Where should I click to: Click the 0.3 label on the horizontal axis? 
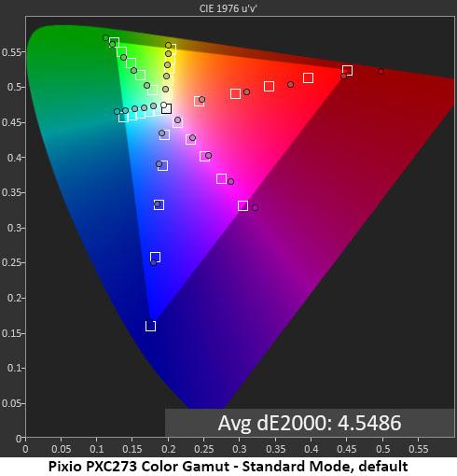coord(240,449)
